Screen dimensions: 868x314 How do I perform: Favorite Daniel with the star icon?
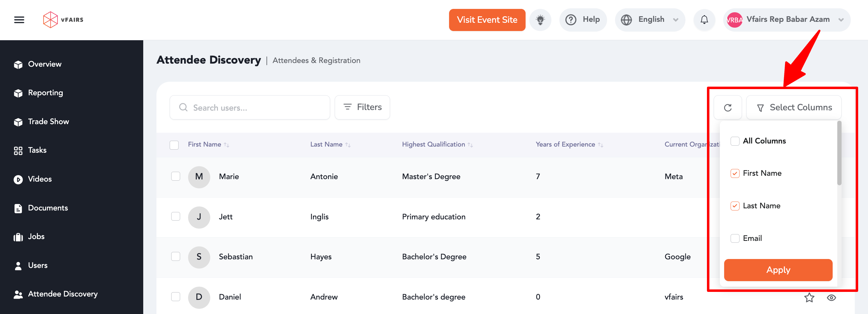(x=809, y=297)
